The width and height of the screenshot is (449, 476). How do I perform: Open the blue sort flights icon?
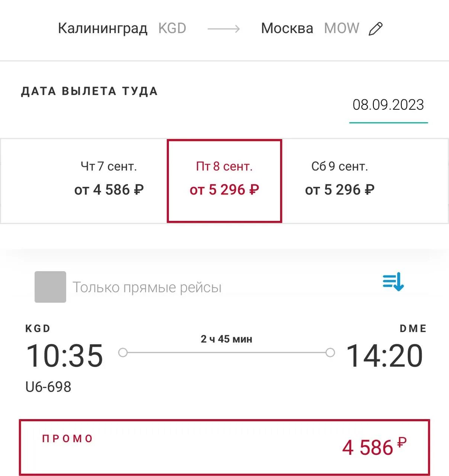[x=393, y=282]
